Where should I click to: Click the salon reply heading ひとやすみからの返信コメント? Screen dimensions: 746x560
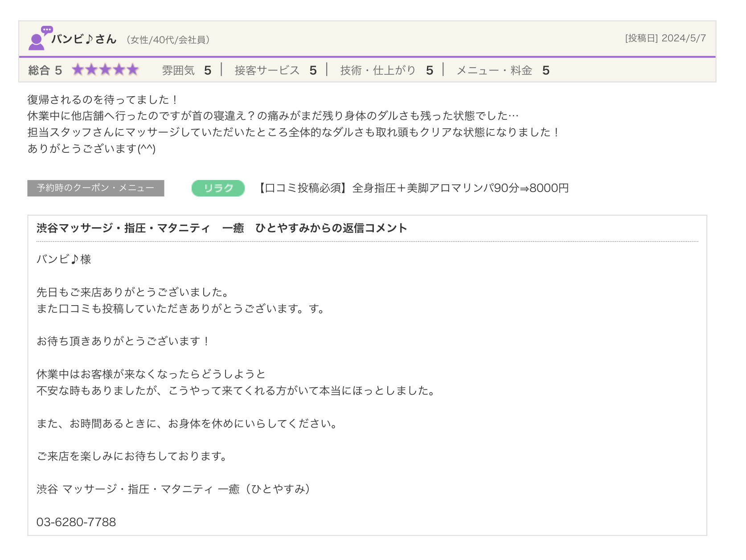click(222, 228)
